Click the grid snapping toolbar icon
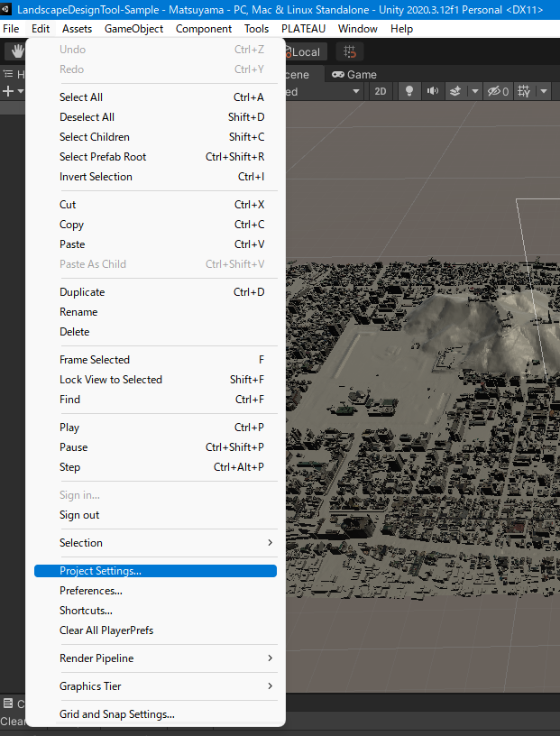 coord(350,52)
